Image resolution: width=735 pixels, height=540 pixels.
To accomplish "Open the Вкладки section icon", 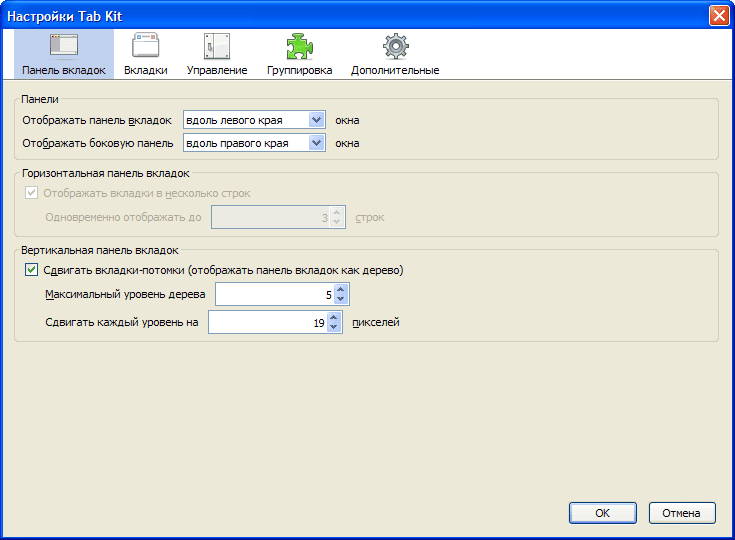I will coord(146,45).
